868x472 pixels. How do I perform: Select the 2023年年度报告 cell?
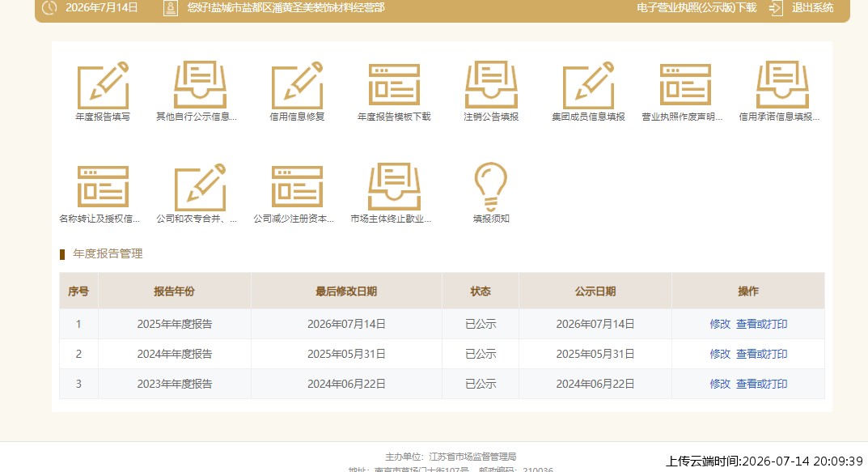[175, 384]
